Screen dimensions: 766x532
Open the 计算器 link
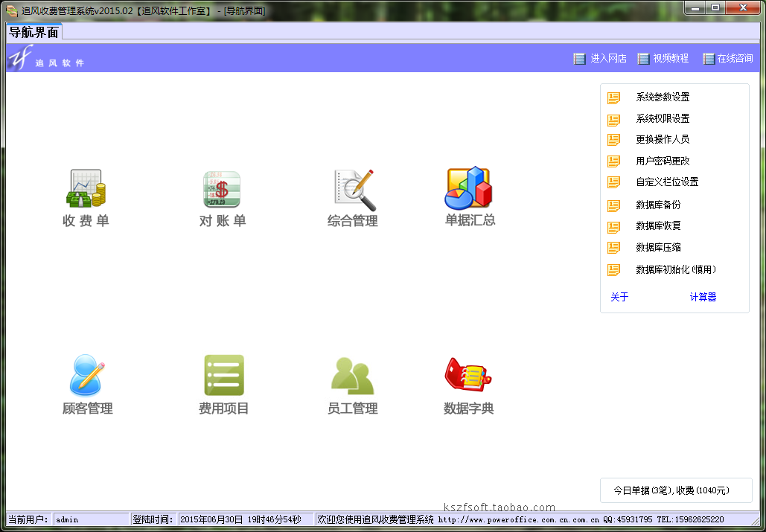(x=703, y=297)
